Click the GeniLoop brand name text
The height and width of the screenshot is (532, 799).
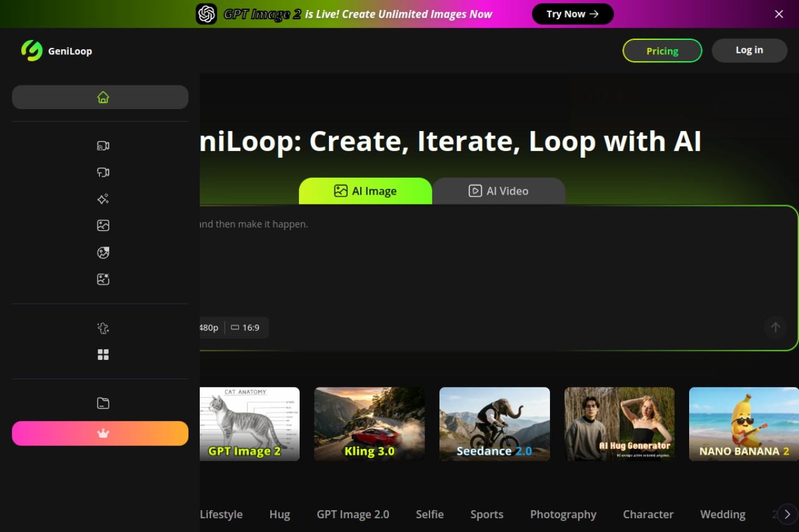pyautogui.click(x=70, y=51)
